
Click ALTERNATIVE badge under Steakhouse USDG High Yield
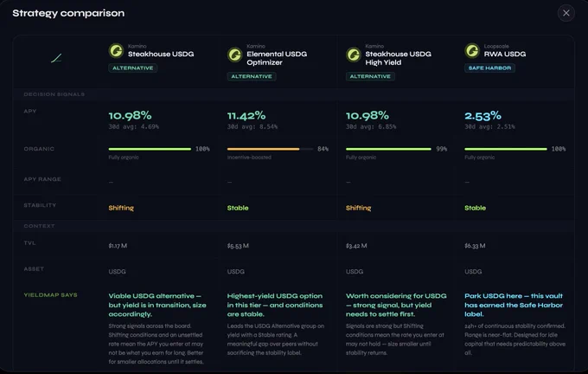click(370, 76)
